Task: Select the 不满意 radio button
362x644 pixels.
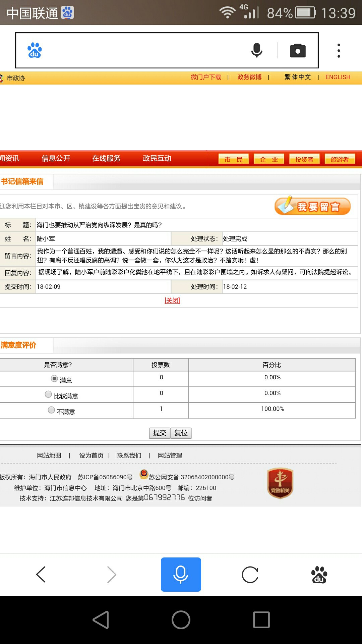Action: click(x=51, y=410)
